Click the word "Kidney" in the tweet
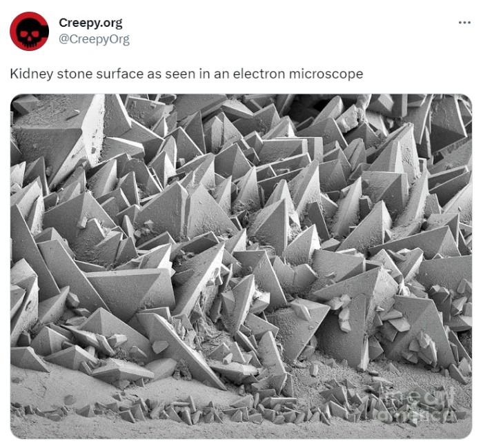This screenshot has width=483, height=448. tap(32, 74)
